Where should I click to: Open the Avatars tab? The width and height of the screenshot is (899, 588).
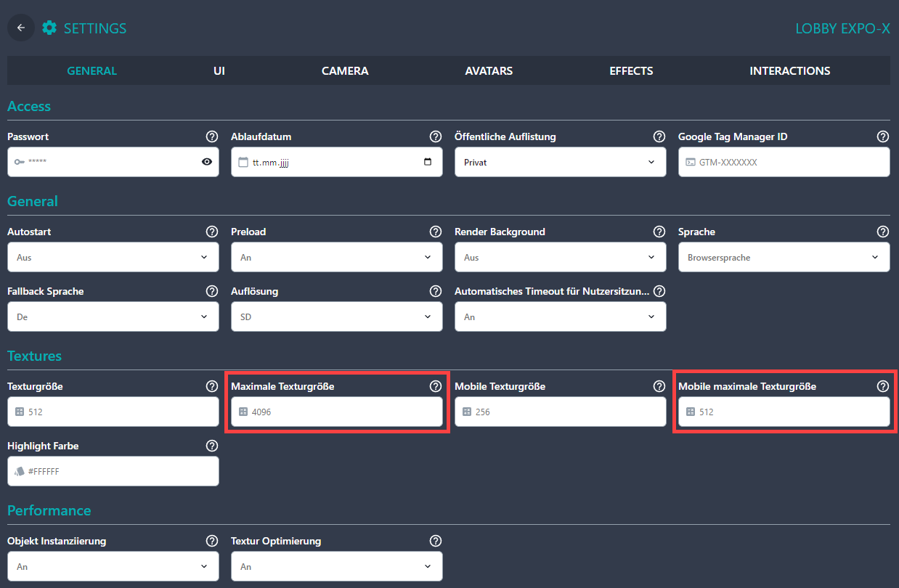489,71
